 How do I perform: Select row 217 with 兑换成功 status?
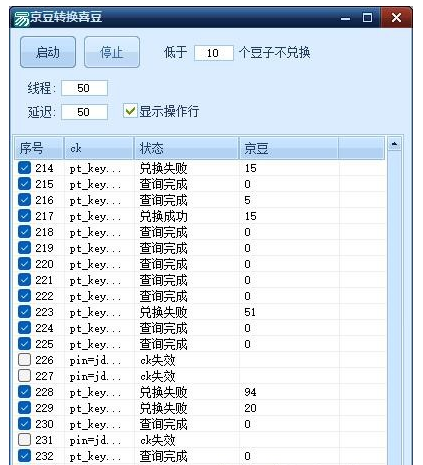pyautogui.click(x=200, y=216)
